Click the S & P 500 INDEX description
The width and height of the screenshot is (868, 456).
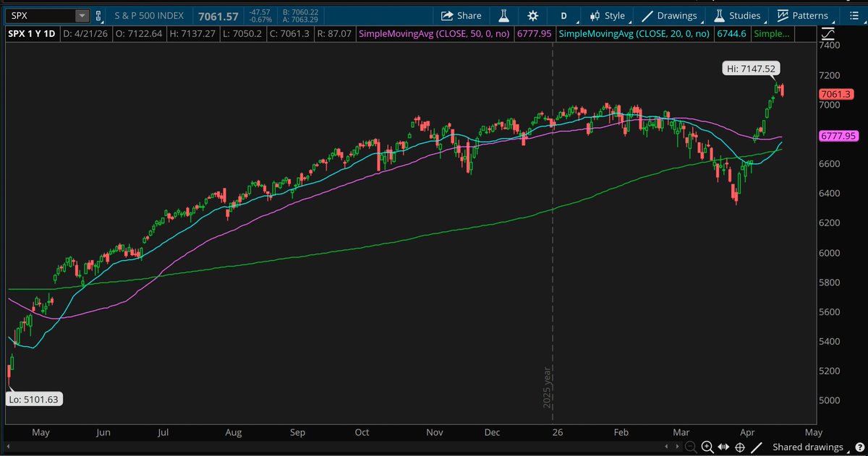(x=148, y=15)
